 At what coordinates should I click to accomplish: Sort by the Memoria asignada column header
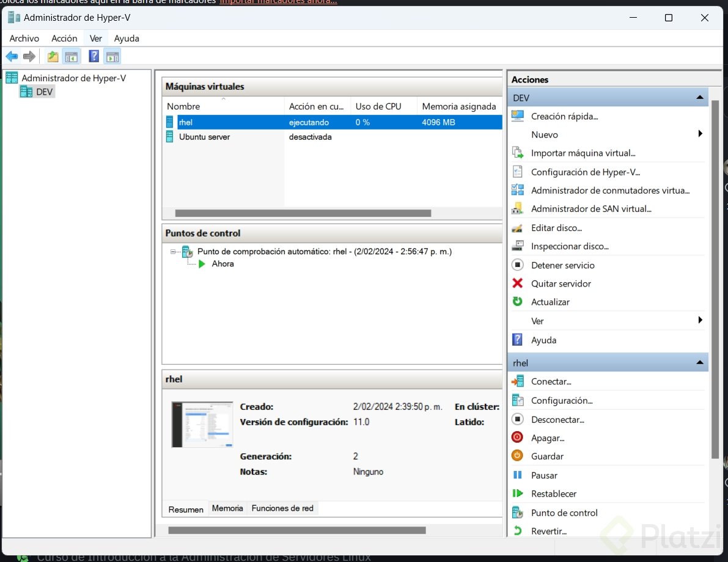point(460,106)
